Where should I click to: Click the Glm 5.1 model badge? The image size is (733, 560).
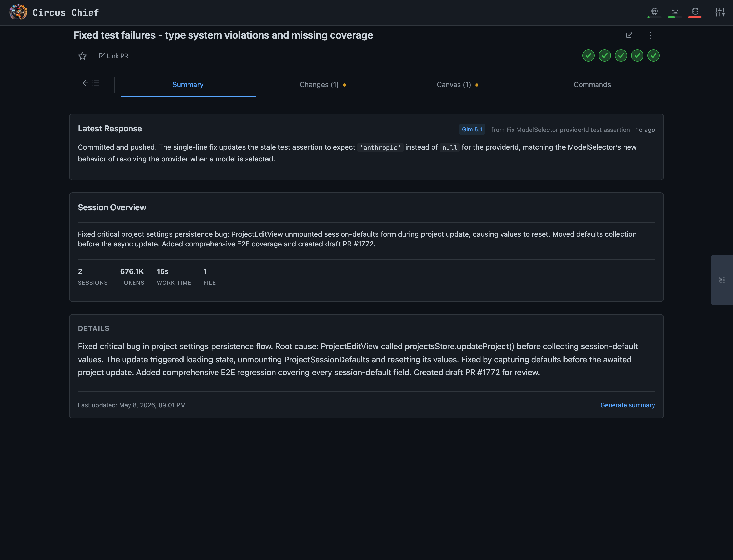click(472, 129)
